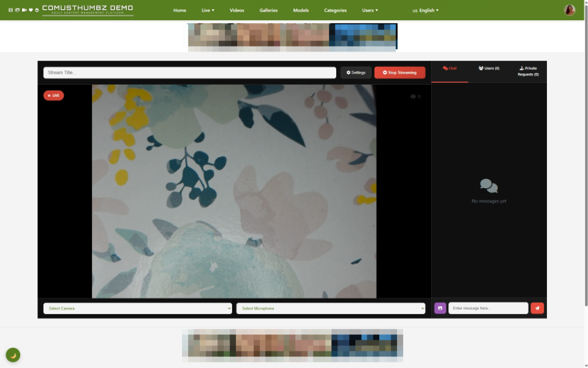
Task: Switch to the Users (0) tab
Action: [489, 68]
